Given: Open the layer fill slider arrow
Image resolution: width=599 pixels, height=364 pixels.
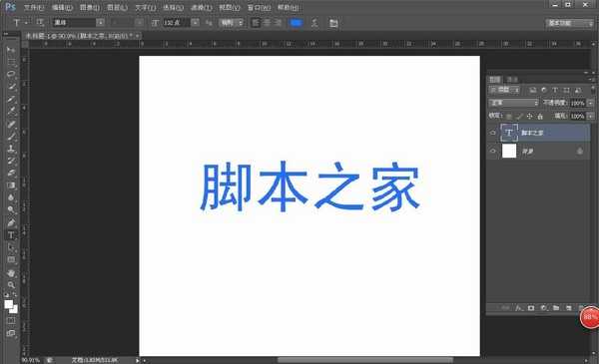Looking at the screenshot, I should [590, 116].
